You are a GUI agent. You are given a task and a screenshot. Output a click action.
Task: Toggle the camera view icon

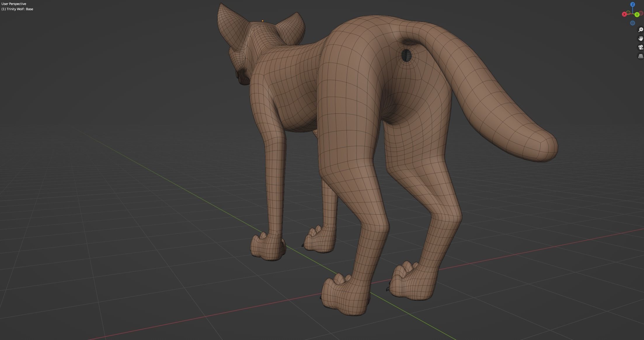640,47
